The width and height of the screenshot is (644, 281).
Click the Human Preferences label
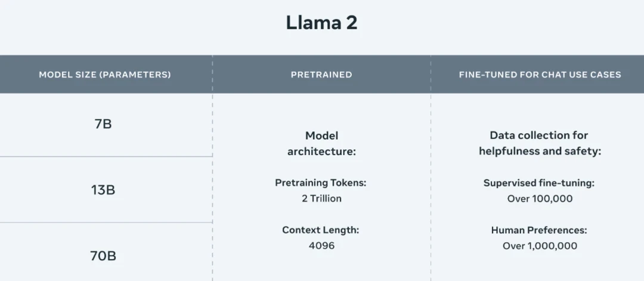pos(539,230)
